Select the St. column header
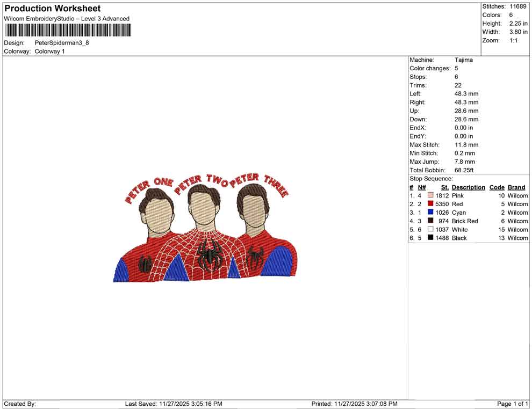The image size is (532, 409). click(444, 187)
